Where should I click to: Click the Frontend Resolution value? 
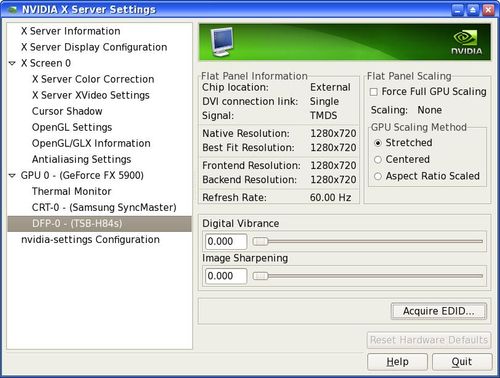click(x=333, y=165)
